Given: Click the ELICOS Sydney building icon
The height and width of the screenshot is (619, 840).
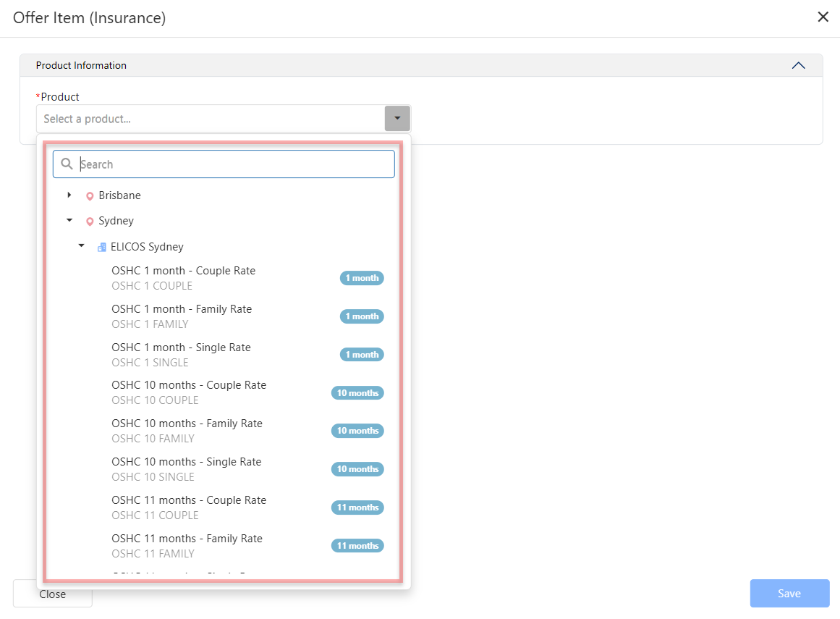Looking at the screenshot, I should pos(102,247).
